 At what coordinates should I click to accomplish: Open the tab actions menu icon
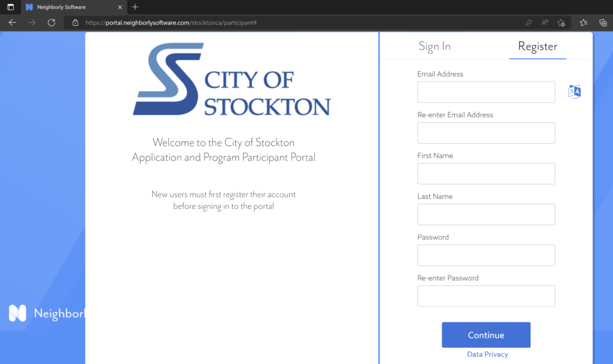click(11, 7)
